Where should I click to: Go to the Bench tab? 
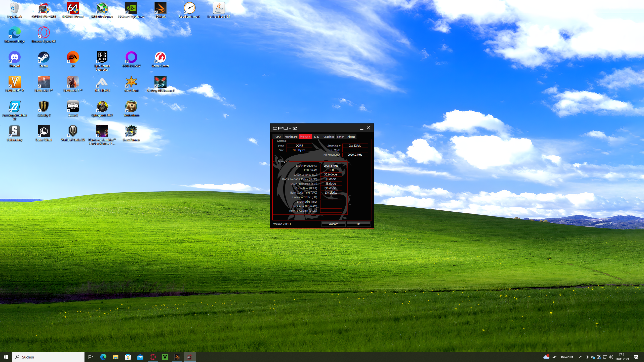pos(340,137)
